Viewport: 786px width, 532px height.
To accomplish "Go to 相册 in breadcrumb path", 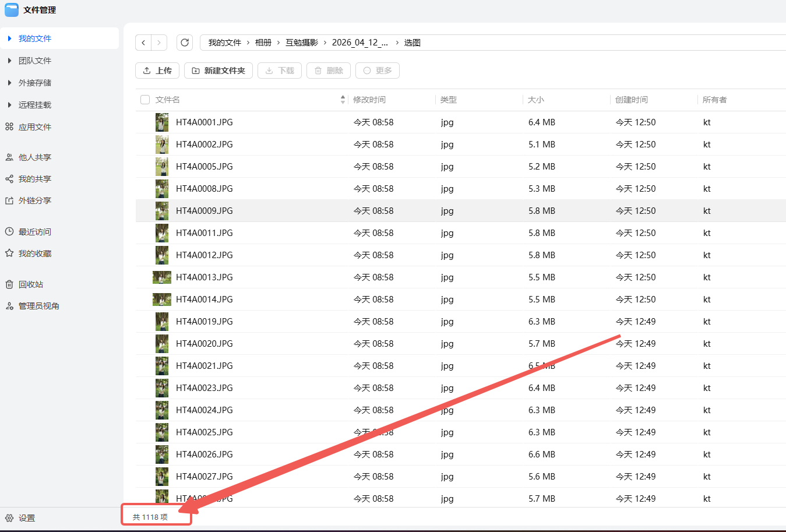I will coord(263,43).
